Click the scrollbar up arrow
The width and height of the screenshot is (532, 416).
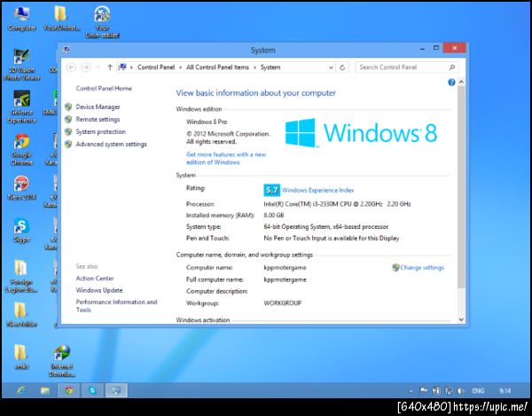[x=461, y=82]
